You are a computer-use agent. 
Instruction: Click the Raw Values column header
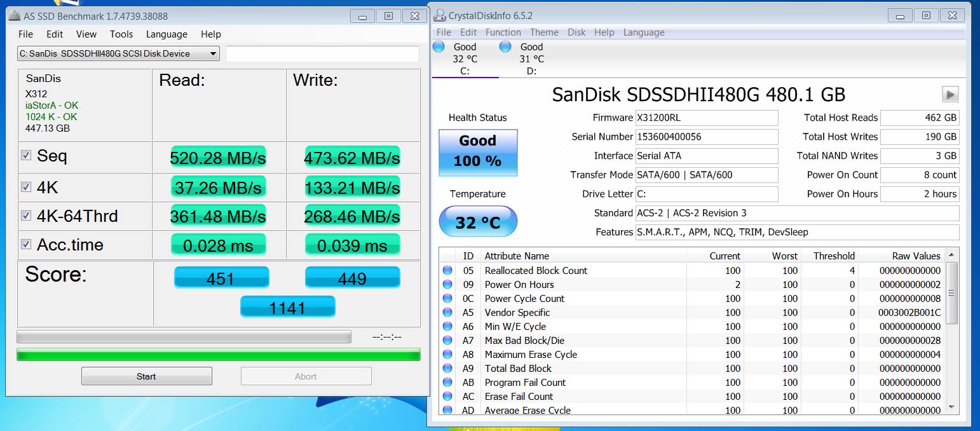click(901, 256)
